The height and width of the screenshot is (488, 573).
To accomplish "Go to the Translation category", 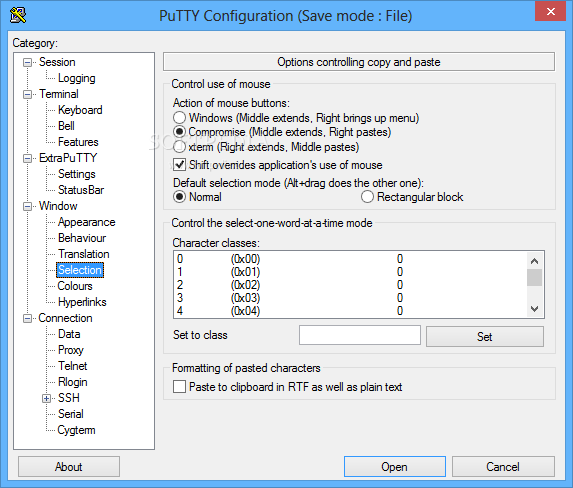I will (84, 254).
